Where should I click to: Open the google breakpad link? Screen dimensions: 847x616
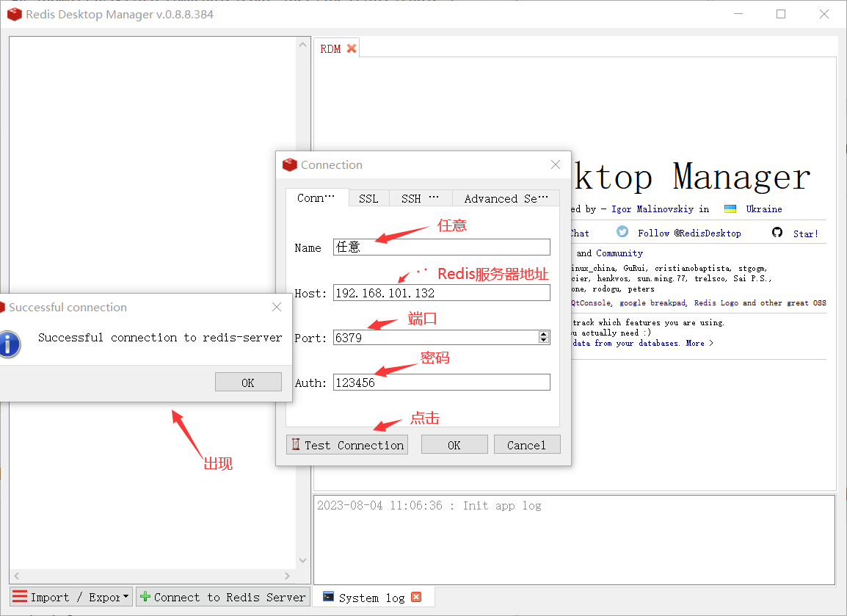coord(652,303)
